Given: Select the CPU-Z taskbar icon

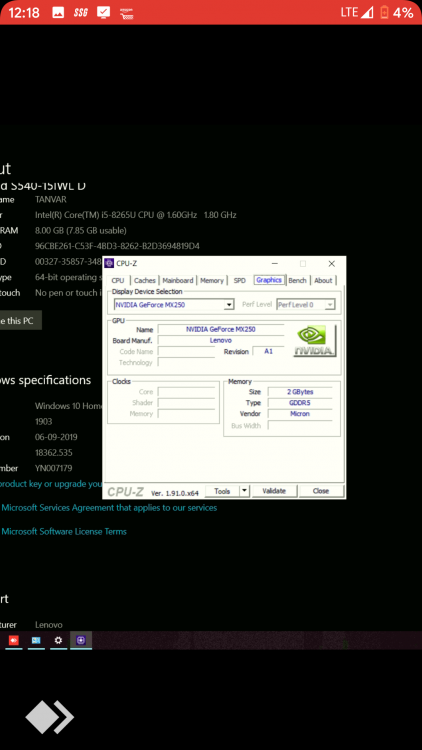Looking at the screenshot, I should (x=81, y=640).
